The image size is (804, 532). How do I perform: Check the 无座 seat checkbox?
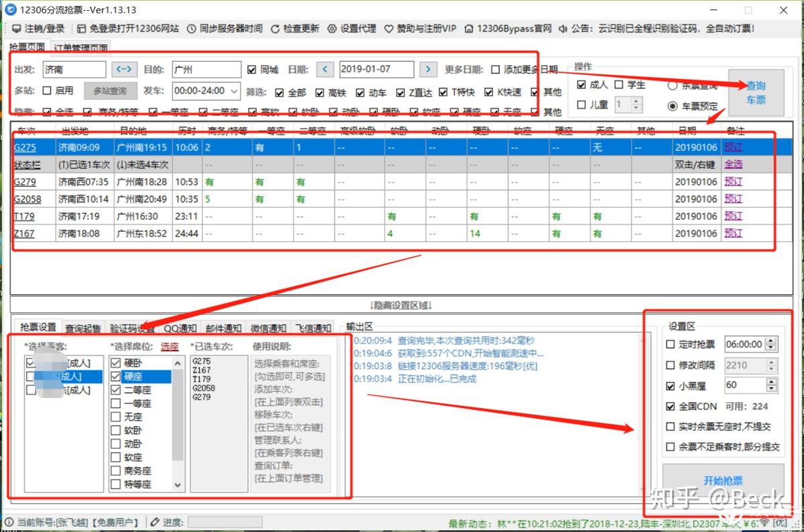click(x=115, y=417)
